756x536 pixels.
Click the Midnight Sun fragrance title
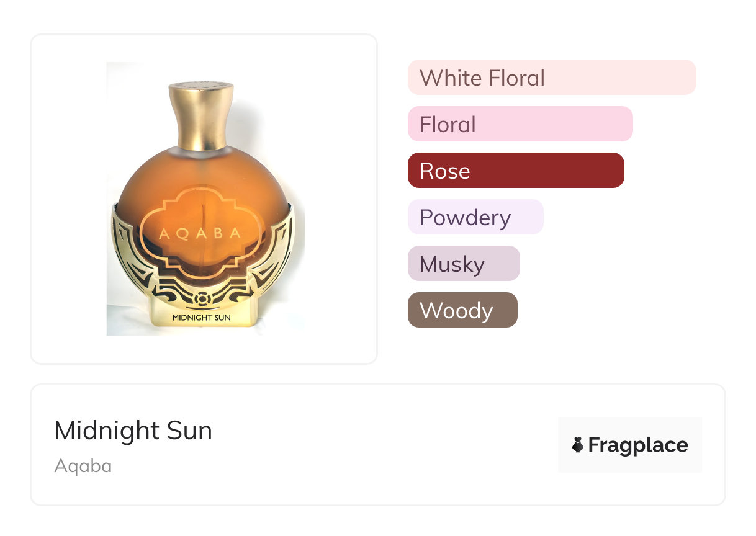[133, 431]
